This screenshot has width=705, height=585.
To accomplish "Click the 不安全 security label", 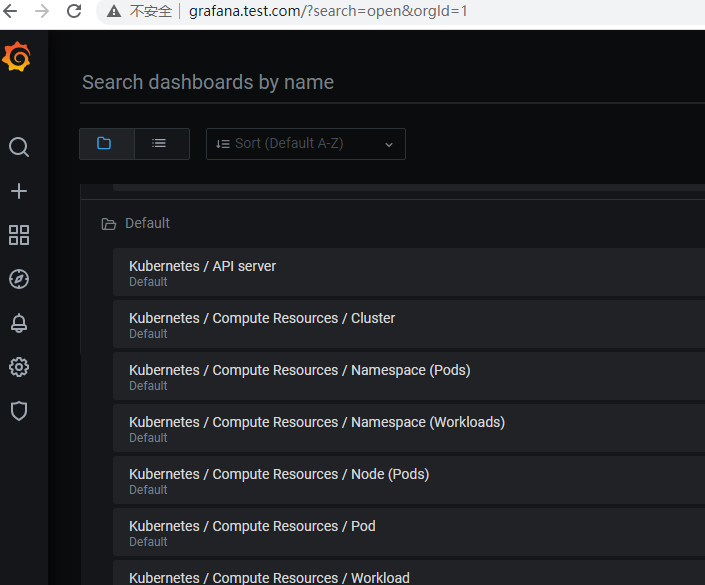I will (151, 11).
